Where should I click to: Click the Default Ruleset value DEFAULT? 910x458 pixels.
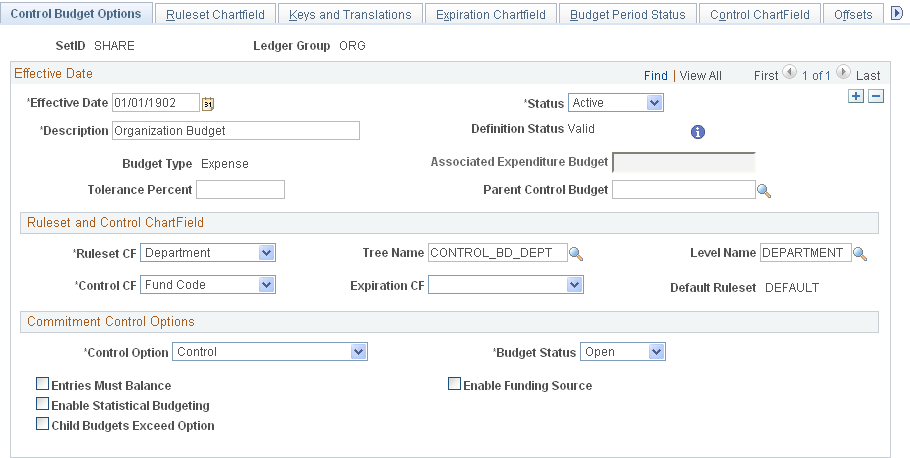pos(792,287)
